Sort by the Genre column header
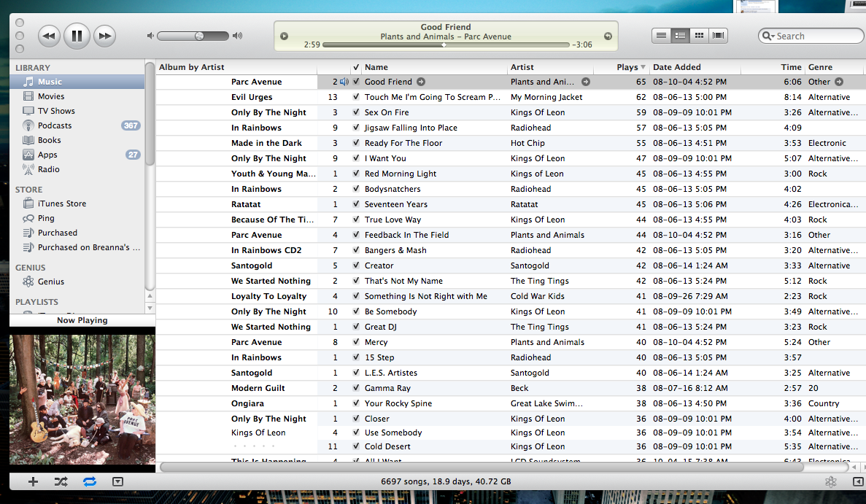The height and width of the screenshot is (504, 866). point(835,67)
